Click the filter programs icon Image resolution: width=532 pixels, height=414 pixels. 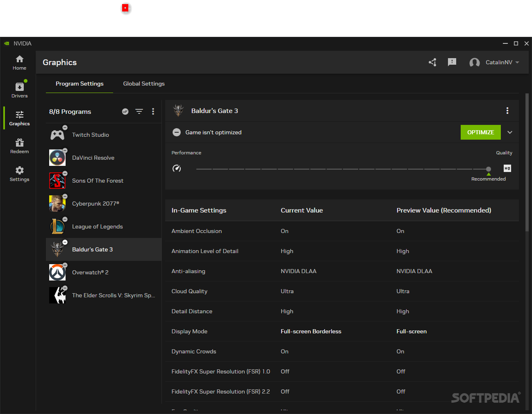tap(139, 111)
